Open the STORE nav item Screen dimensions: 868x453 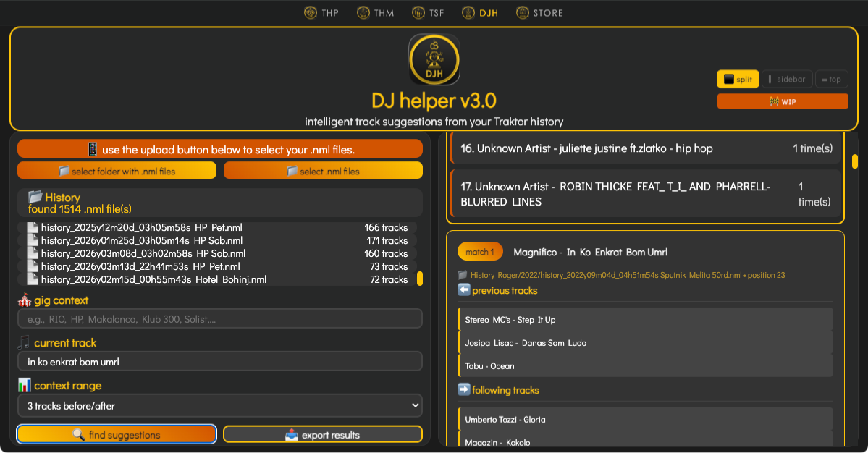(x=539, y=13)
